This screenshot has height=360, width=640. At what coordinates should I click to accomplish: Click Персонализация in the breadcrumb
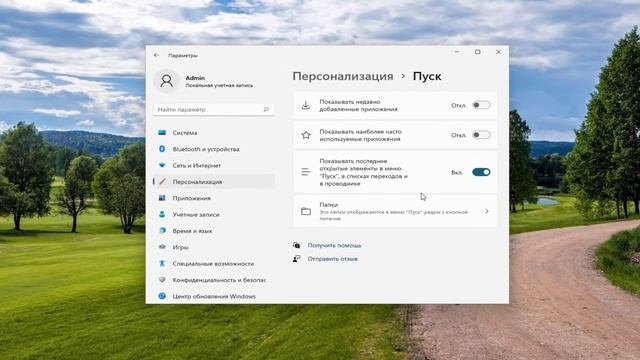coord(343,76)
